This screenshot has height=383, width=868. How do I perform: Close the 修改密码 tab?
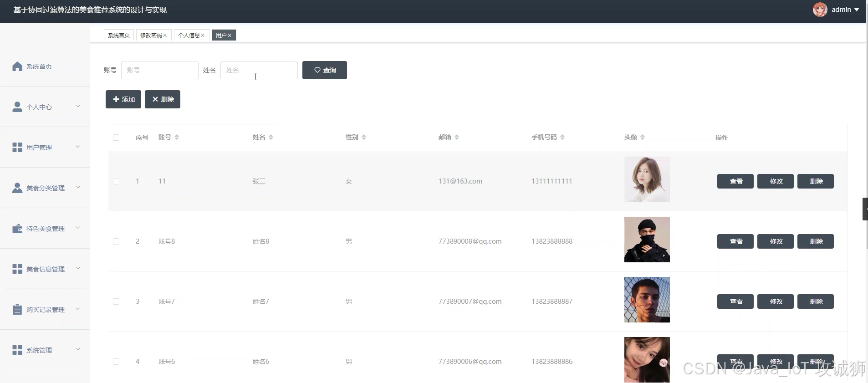pyautogui.click(x=165, y=36)
